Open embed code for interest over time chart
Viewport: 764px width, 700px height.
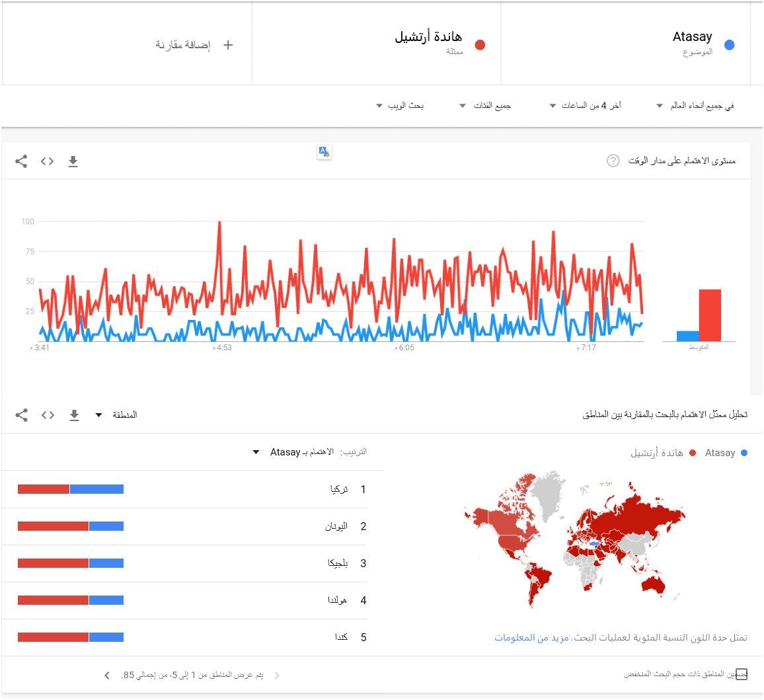pyautogui.click(x=47, y=161)
